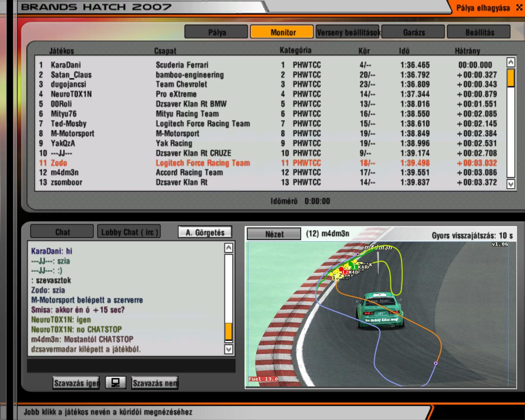Click the Fuel 13.0 indicator

[263, 379]
